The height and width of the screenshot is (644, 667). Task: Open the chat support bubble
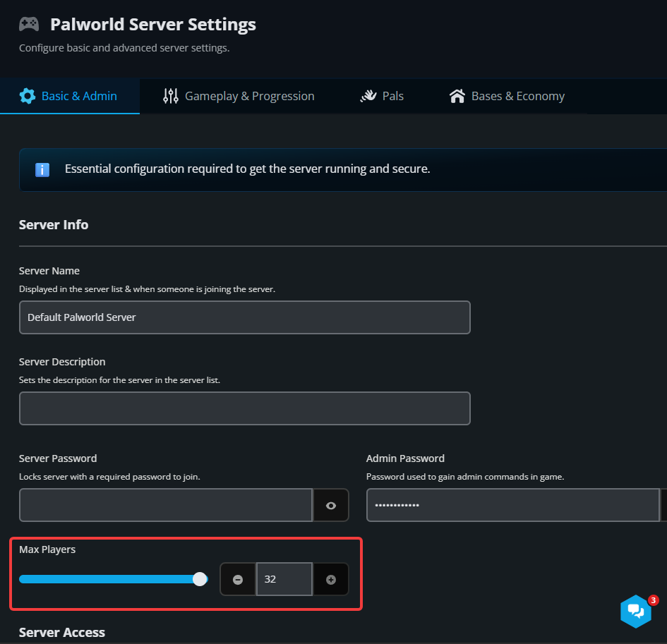click(x=635, y=612)
